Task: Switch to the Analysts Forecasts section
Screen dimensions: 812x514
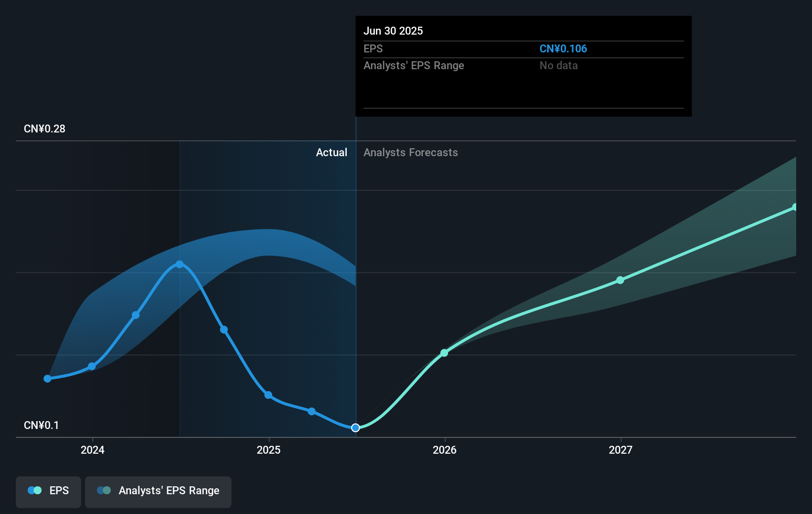Action: (410, 152)
